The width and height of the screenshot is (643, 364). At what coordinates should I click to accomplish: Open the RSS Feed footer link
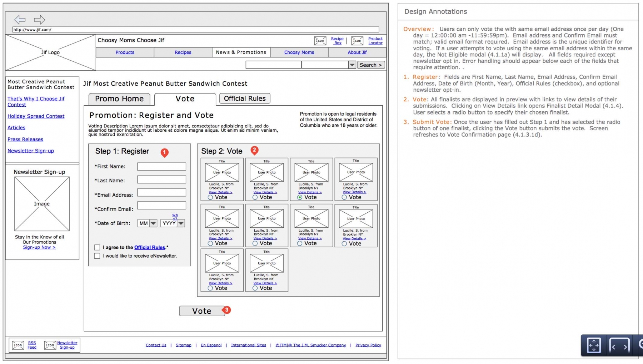[x=32, y=345]
